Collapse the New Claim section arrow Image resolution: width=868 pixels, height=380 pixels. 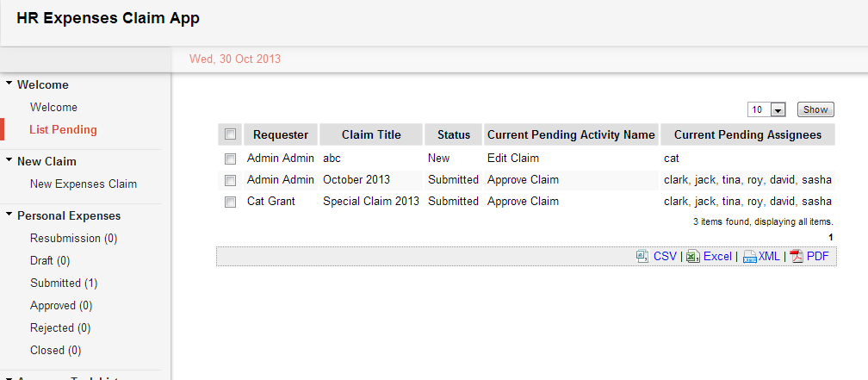(9, 161)
